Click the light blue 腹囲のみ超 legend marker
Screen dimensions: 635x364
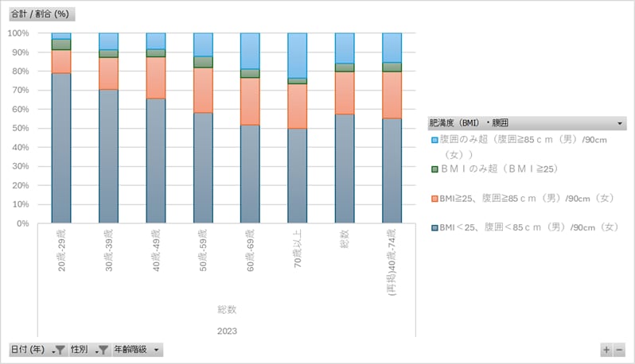(x=434, y=140)
